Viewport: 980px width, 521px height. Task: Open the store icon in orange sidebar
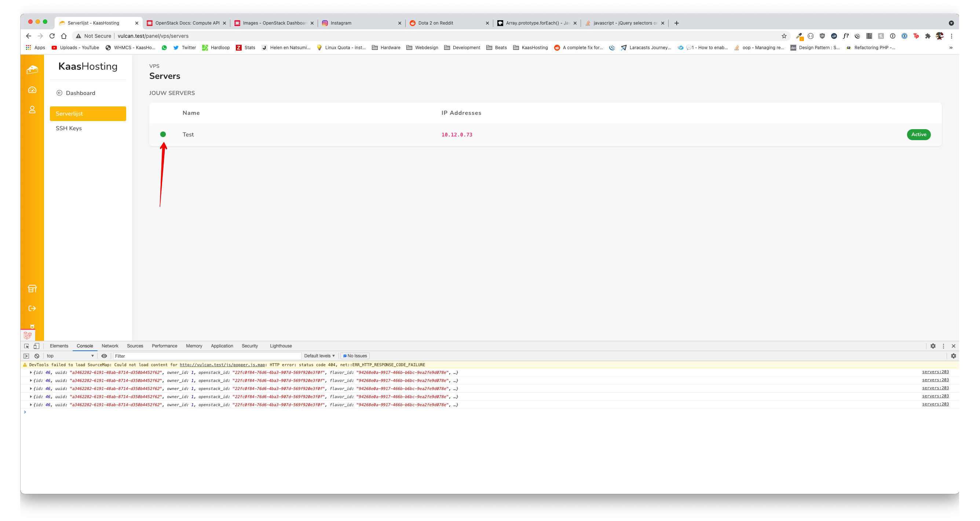(32, 288)
